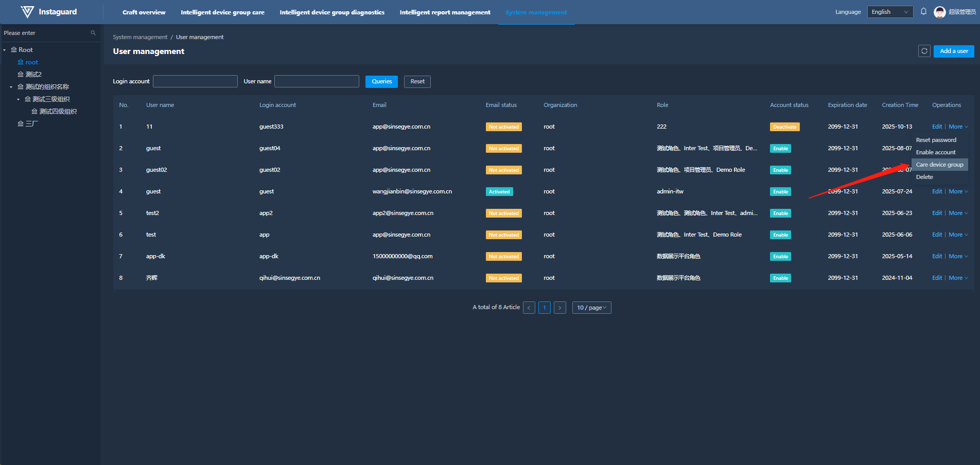Click the Add a user button
The image size is (980, 465).
pyautogui.click(x=953, y=51)
